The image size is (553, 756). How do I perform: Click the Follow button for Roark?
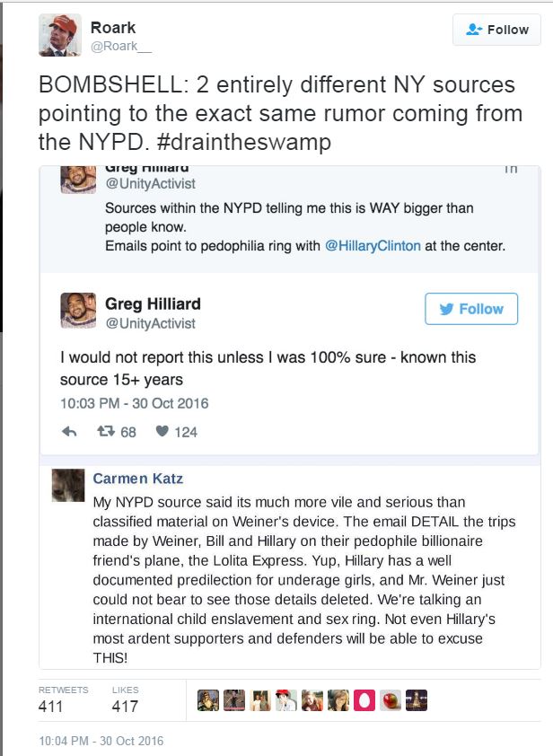pyautogui.click(x=497, y=30)
